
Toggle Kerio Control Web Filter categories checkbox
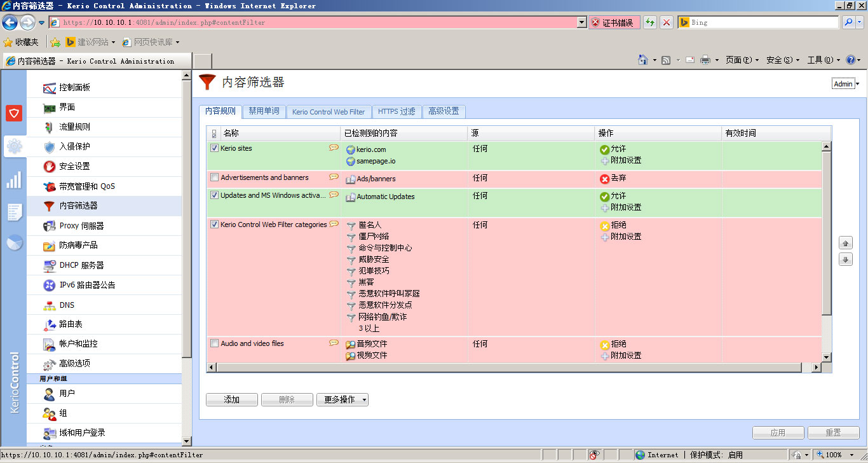(215, 225)
